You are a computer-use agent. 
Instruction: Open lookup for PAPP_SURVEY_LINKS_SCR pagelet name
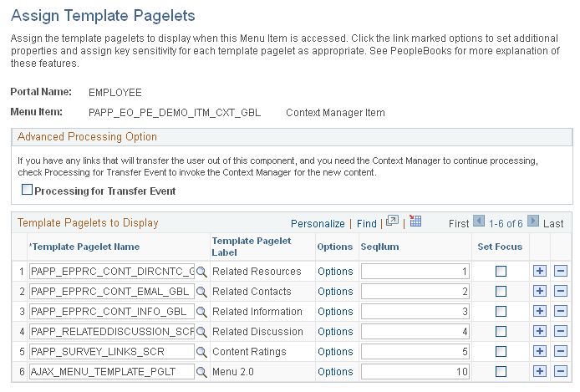click(x=201, y=352)
